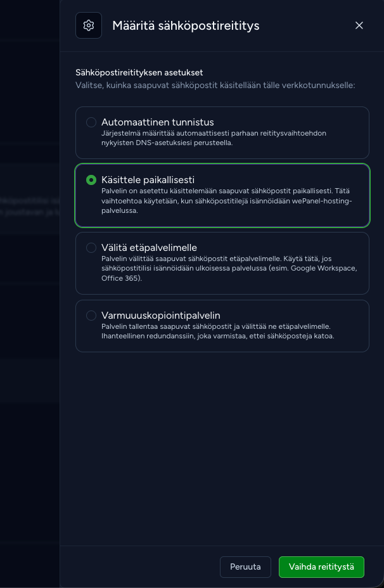Select the Automaattinen tunnistus radio button
384x588 pixels.
91,122
